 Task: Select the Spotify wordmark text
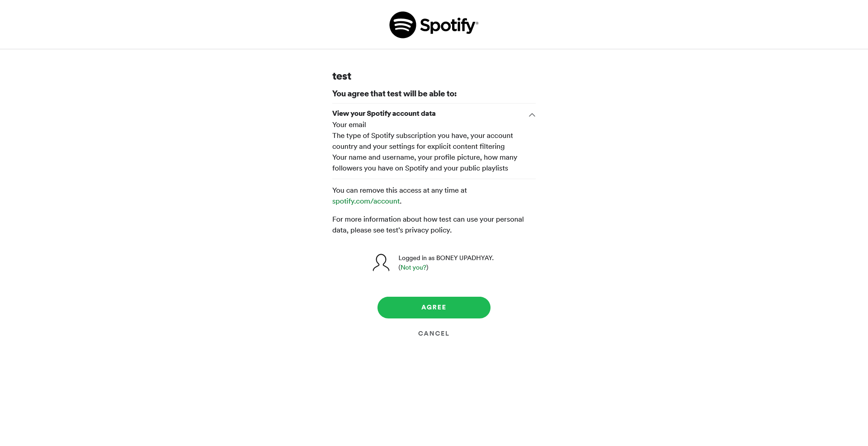coord(448,25)
